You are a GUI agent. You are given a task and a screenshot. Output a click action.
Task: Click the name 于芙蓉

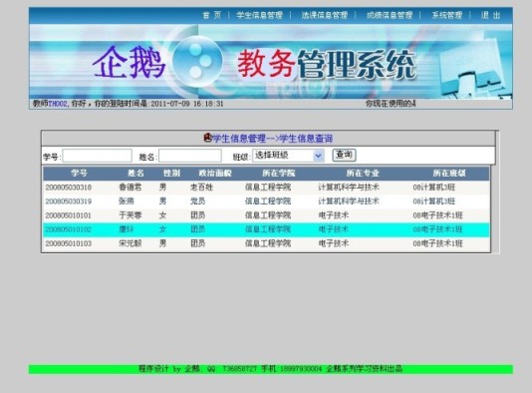pyautogui.click(x=131, y=215)
